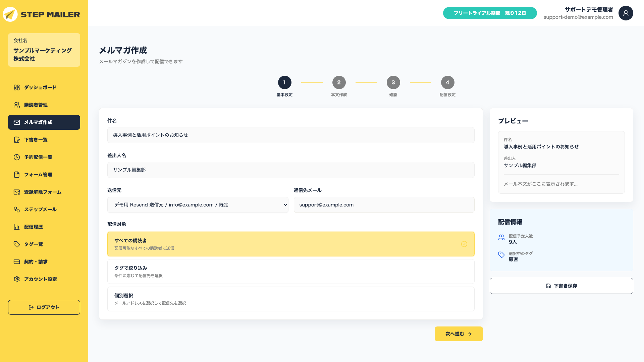Click the ログアウト button
The image size is (644, 362).
[x=44, y=307]
